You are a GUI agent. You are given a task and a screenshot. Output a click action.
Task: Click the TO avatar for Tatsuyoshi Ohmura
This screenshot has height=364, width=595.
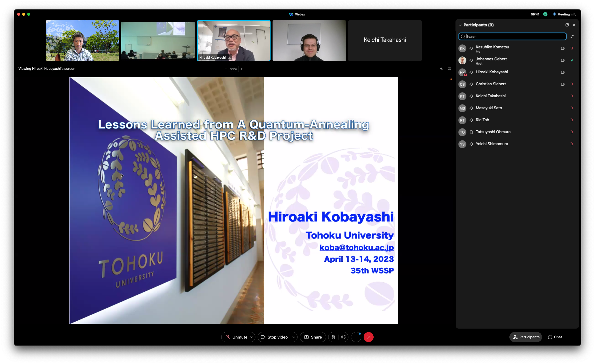tap(462, 132)
